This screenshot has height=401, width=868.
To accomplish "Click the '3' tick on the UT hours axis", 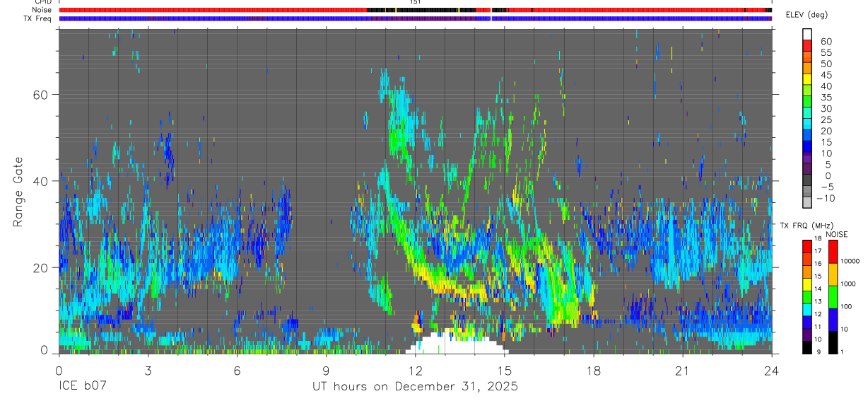I will [148, 371].
